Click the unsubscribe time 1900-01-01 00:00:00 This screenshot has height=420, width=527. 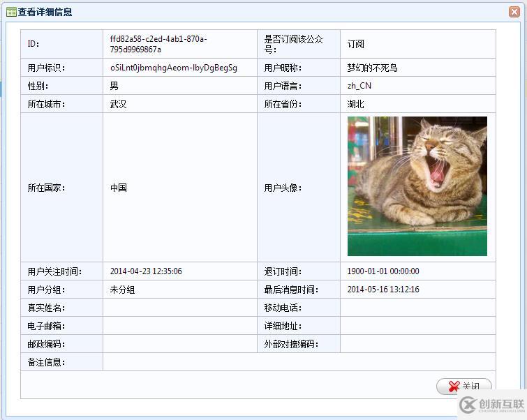tap(383, 271)
